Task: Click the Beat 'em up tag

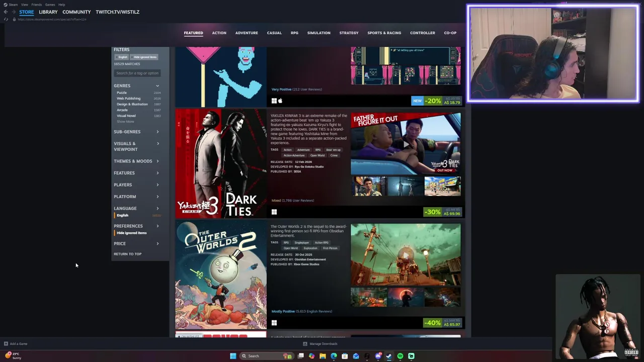Action: click(333, 150)
